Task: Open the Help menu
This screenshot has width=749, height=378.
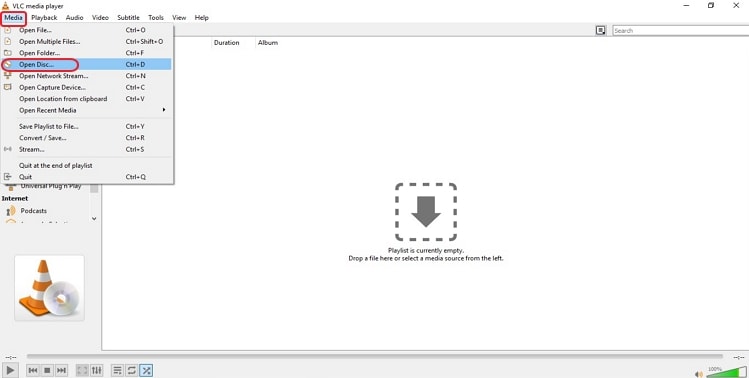Action: tap(202, 18)
